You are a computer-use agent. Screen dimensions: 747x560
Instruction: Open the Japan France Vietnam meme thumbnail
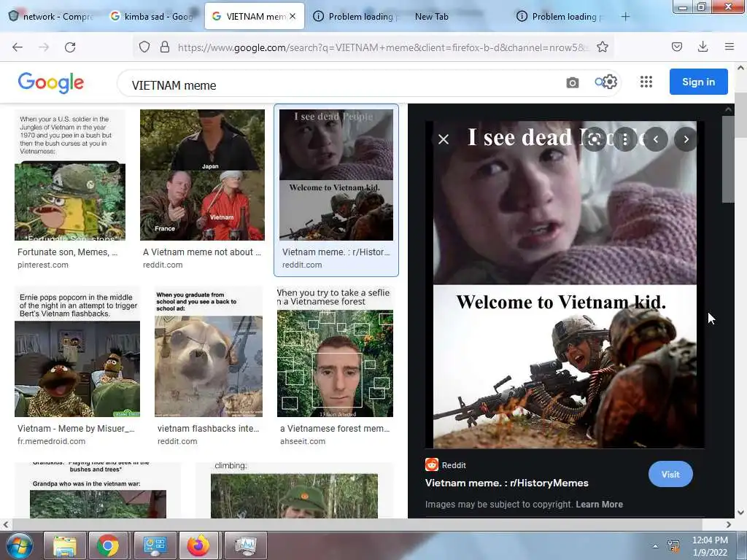pyautogui.click(x=202, y=175)
